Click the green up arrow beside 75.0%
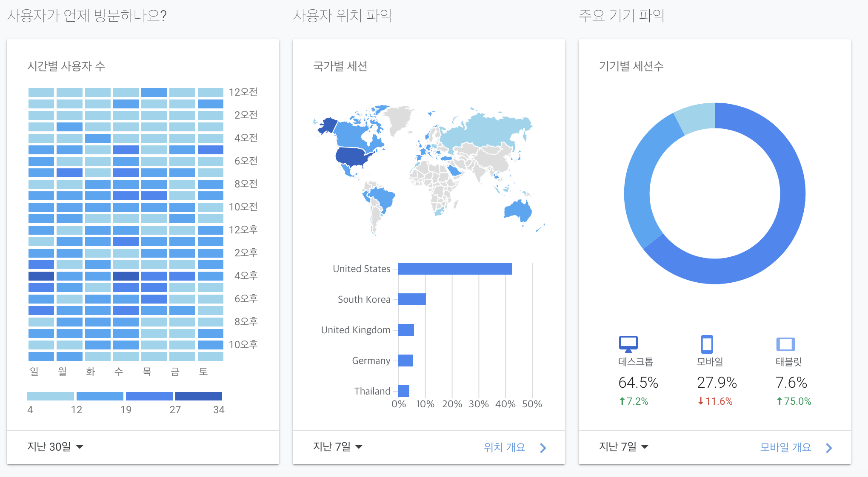The image size is (868, 477). tap(779, 401)
